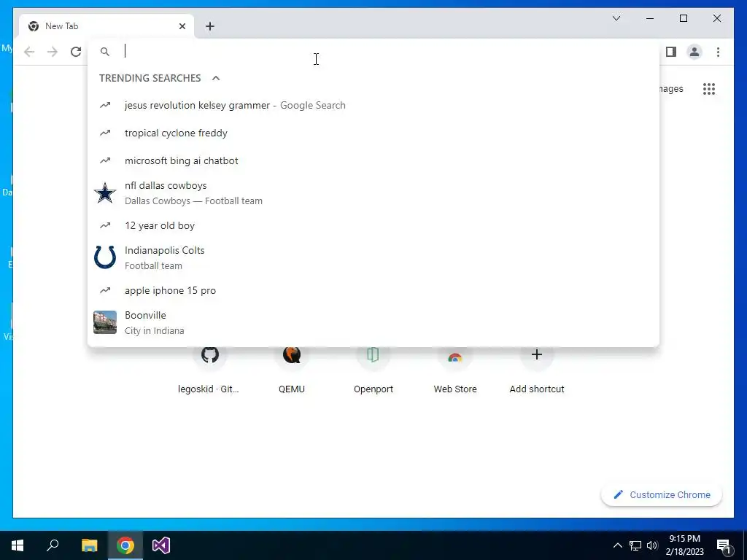Click Customize Chrome button
The height and width of the screenshot is (560, 747).
coord(662,495)
